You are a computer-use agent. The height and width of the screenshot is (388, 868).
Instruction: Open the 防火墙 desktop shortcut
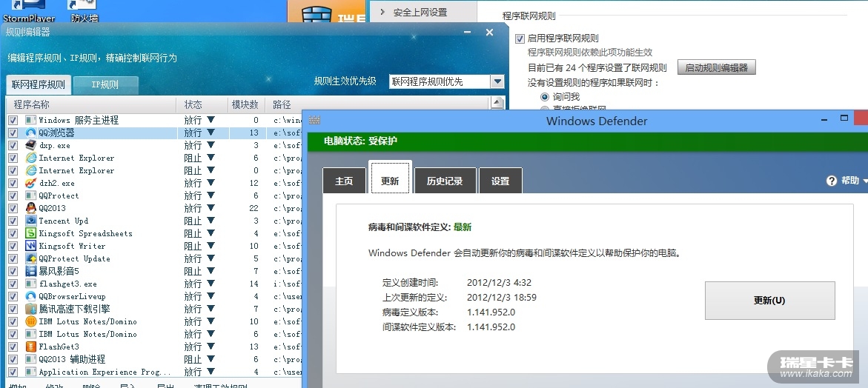(x=85, y=11)
